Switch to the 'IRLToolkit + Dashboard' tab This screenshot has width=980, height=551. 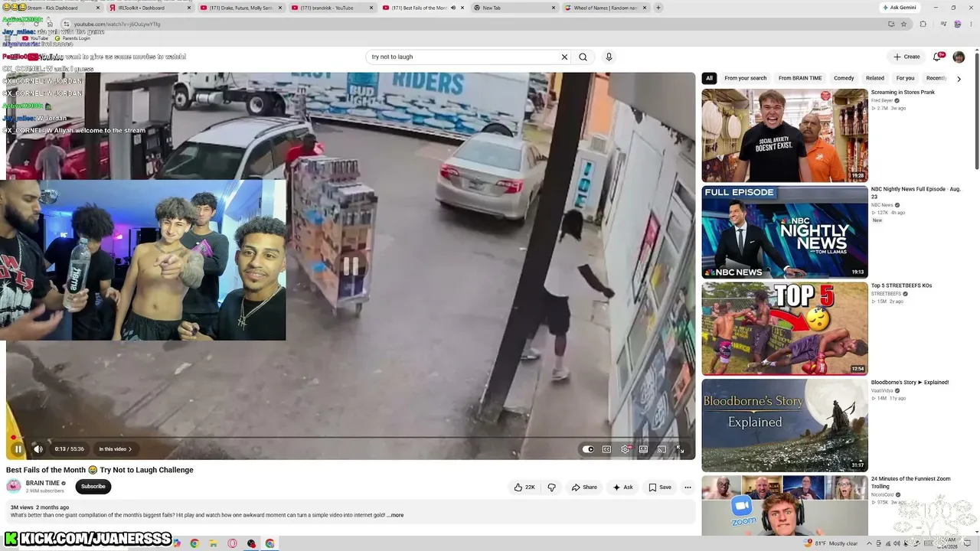151,8
